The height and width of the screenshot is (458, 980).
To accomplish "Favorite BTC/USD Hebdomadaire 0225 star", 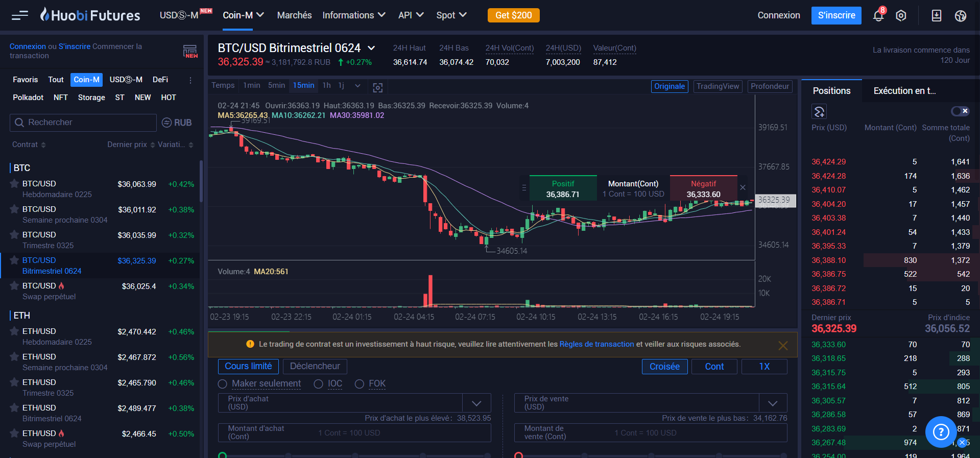I will pyautogui.click(x=14, y=183).
